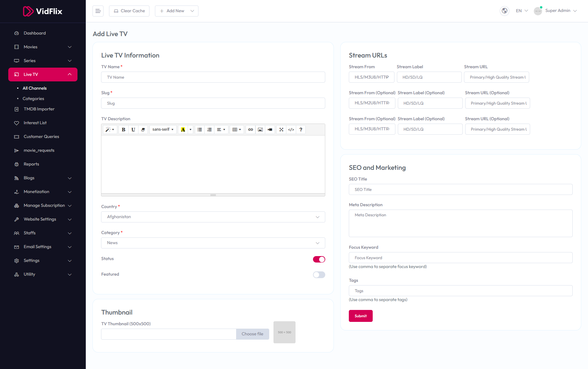The height and width of the screenshot is (369, 588).
Task: Click the unordered list icon
Action: [x=200, y=130]
